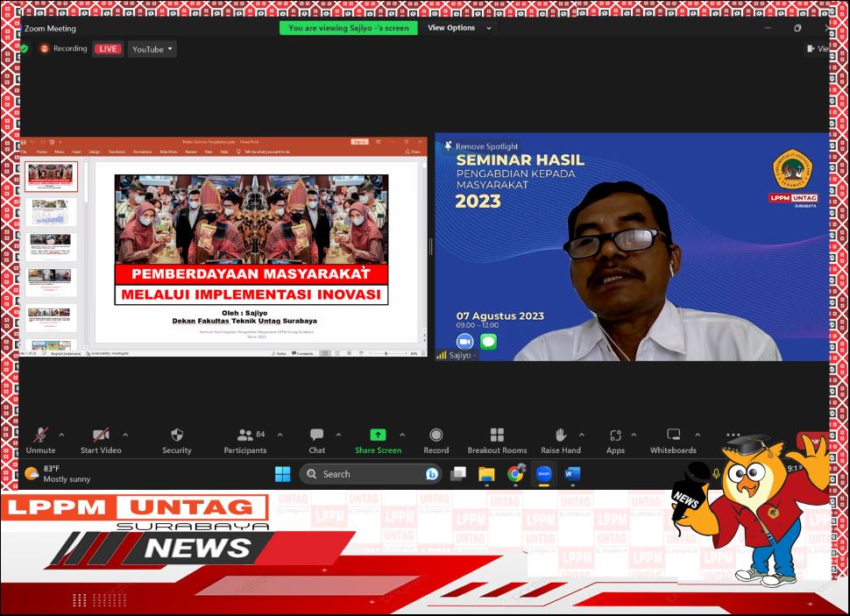Open Breakout Rooms

click(x=497, y=441)
